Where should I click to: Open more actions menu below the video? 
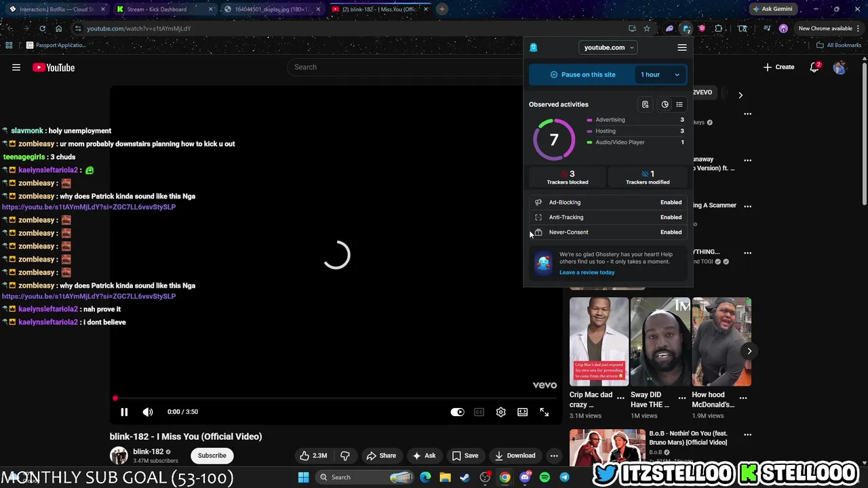554,455
